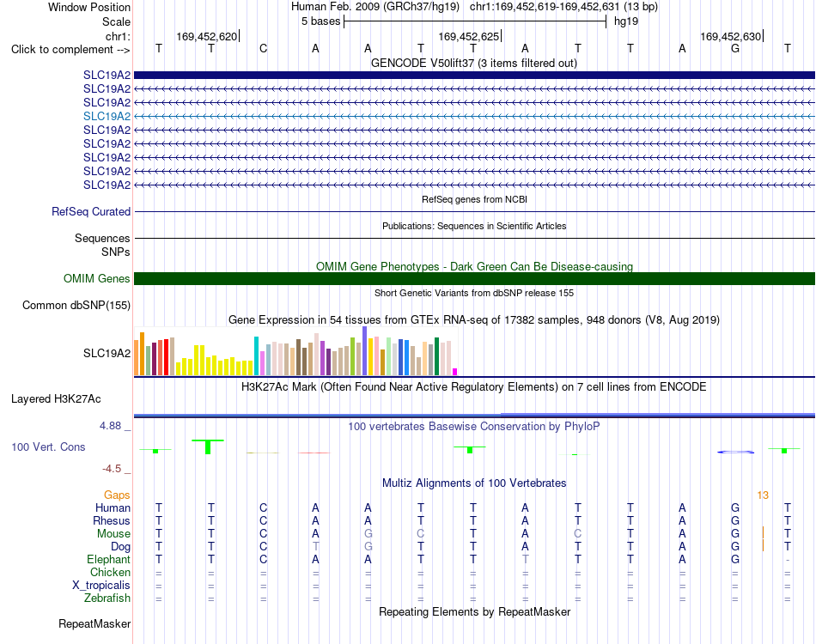Viewport: 816px width, 644px height.
Task: Click the top SLC19A2 thick exon bar
Action: [474, 75]
